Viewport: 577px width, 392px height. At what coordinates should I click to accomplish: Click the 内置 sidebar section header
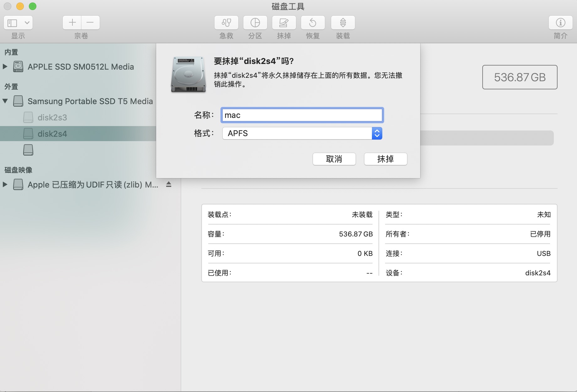coord(11,52)
